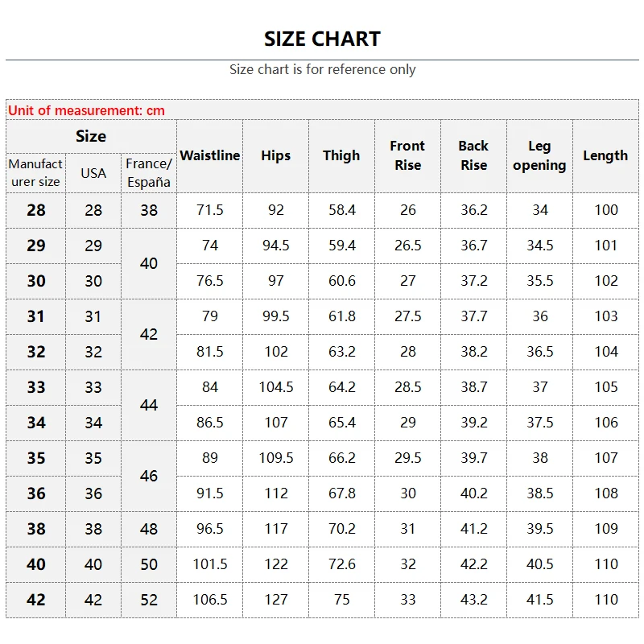Click the back rise value 43.2
Image resolution: width=644 pixels, height=644 pixels.
pos(473,600)
